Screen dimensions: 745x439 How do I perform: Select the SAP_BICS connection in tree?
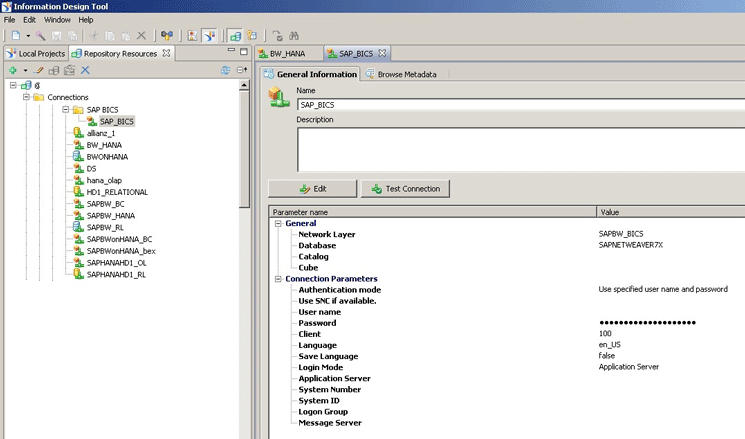pyautogui.click(x=116, y=122)
